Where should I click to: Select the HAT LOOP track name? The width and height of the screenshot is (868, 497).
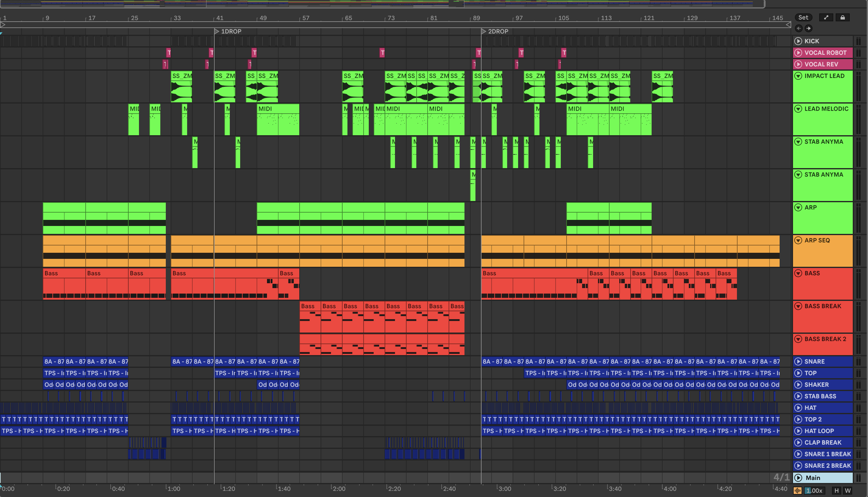[819, 431]
